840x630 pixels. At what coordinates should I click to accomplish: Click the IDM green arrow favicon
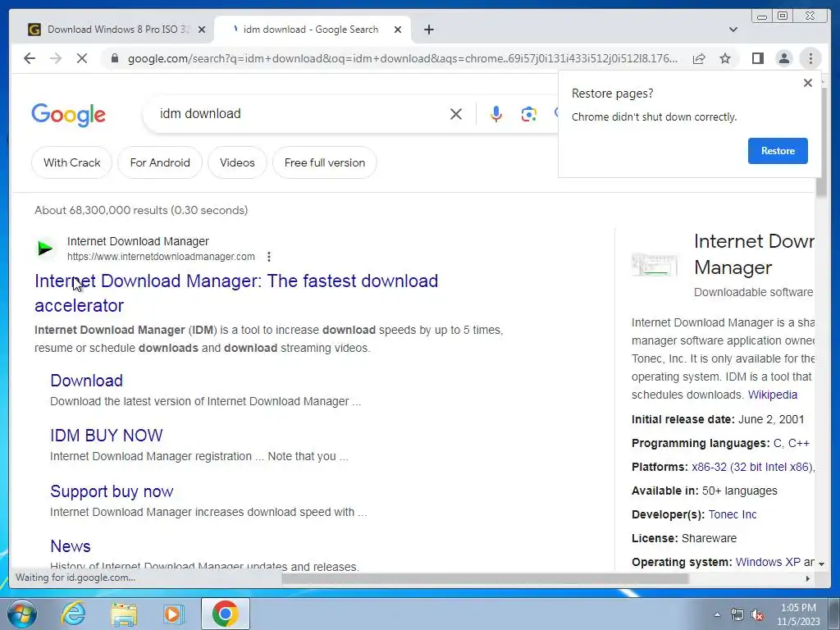46,248
